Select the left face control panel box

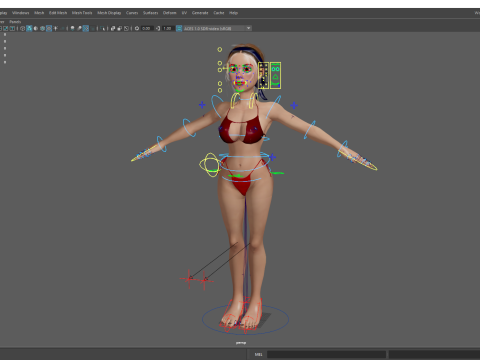(263, 75)
